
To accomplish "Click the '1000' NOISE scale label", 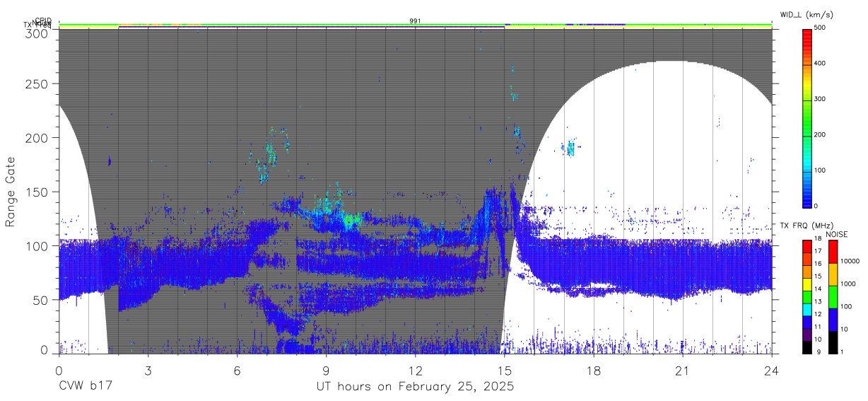I will coord(849,284).
